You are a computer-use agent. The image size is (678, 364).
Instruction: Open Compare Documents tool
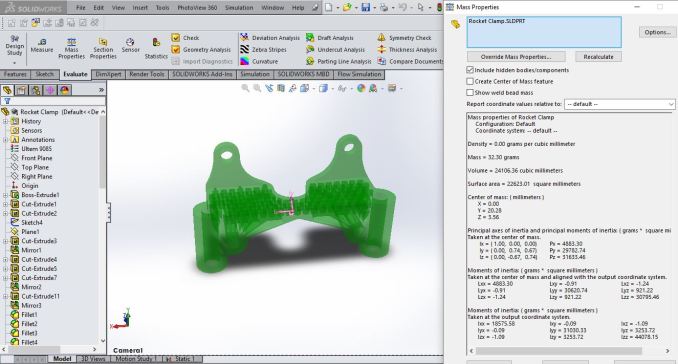tap(410, 61)
